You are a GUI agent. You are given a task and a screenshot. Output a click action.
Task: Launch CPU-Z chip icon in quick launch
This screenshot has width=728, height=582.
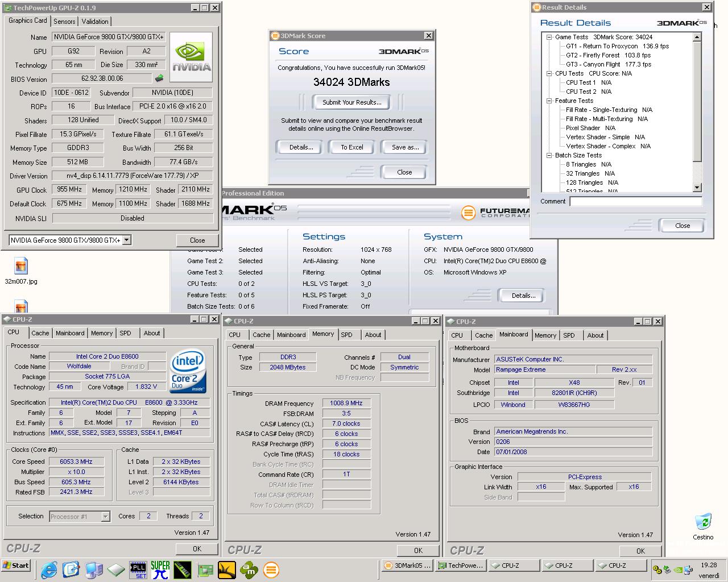click(x=116, y=569)
